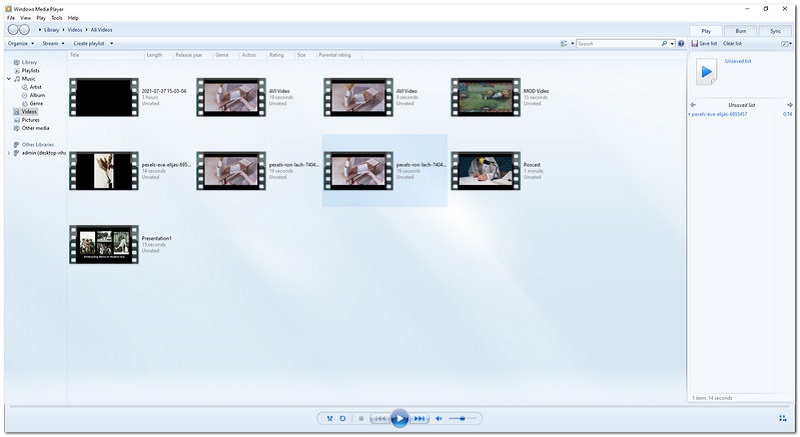
Task: Click the Unsaved list title link
Action: (738, 61)
